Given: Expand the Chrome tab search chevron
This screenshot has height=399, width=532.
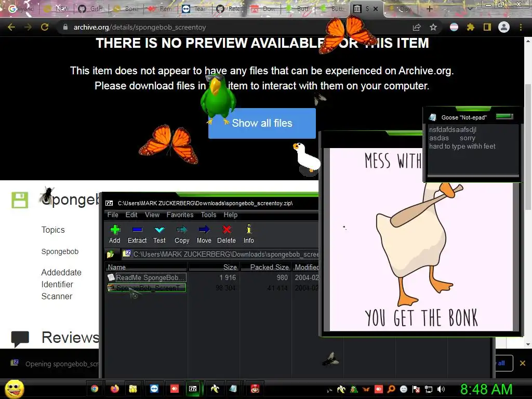Looking at the screenshot, I should pyautogui.click(x=470, y=9).
